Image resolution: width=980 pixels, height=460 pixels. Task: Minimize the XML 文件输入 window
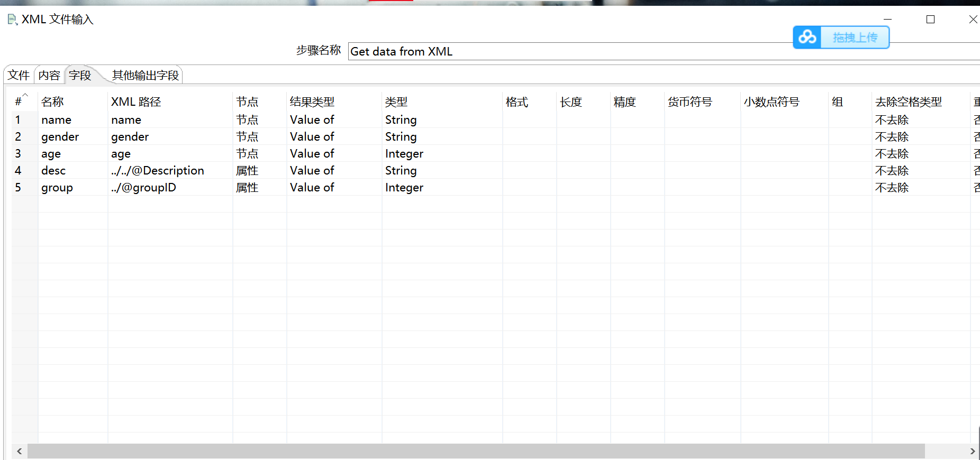tap(888, 20)
